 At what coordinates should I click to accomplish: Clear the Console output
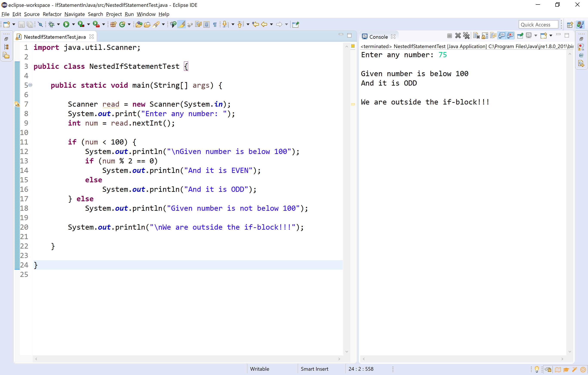(x=476, y=35)
